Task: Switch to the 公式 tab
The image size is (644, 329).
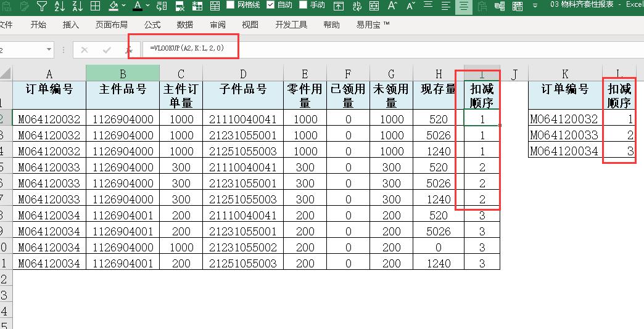Action: (x=152, y=25)
